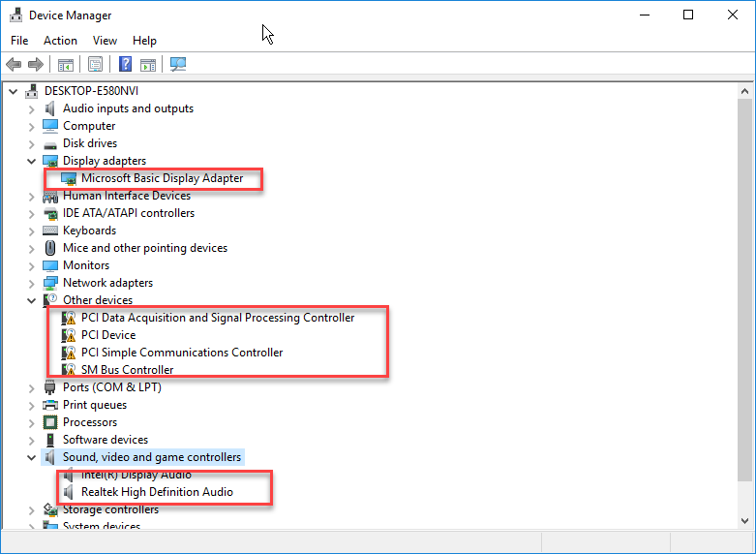This screenshot has height=554, width=756.
Task: Click the vertical scrollbar down arrow
Action: coord(745,521)
